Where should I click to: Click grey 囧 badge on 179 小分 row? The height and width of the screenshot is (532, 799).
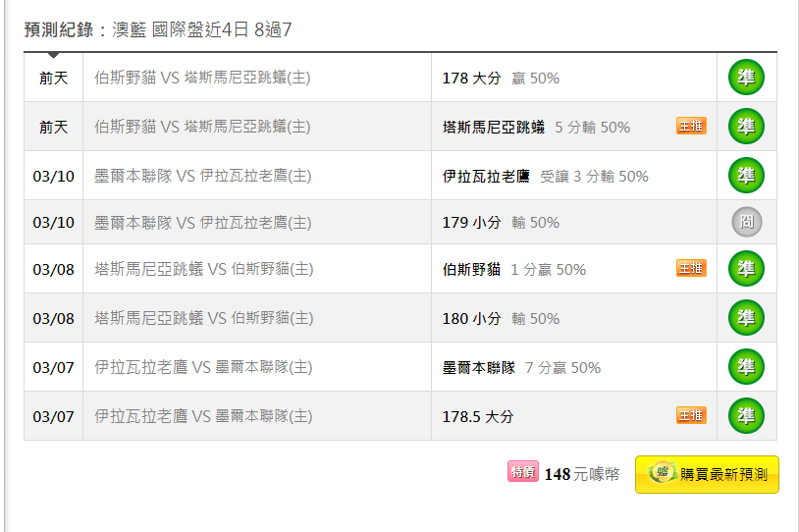747,222
